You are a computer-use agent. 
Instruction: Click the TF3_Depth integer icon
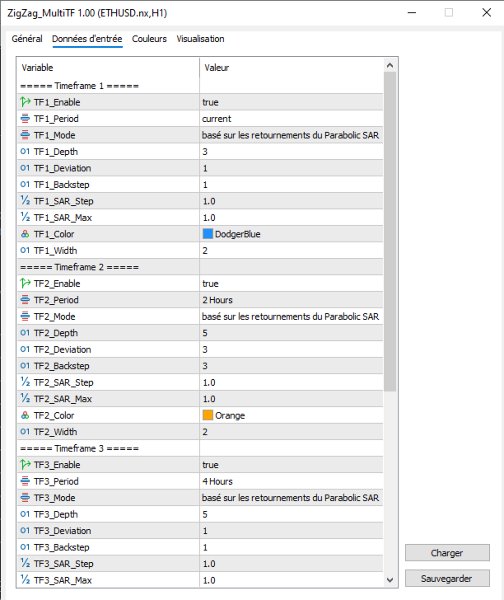[x=25, y=514]
